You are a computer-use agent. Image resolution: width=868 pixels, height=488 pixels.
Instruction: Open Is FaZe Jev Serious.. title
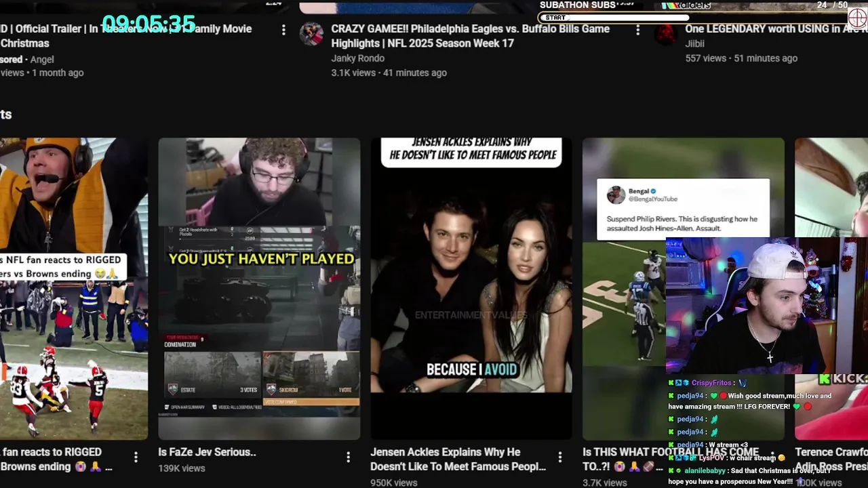207,452
